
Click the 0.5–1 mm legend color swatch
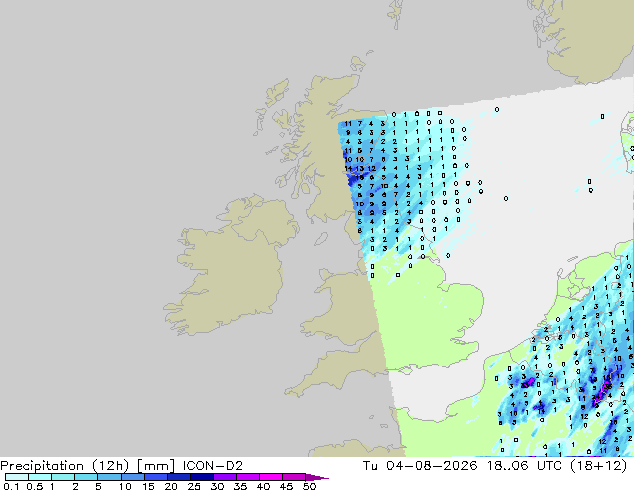pos(40,477)
